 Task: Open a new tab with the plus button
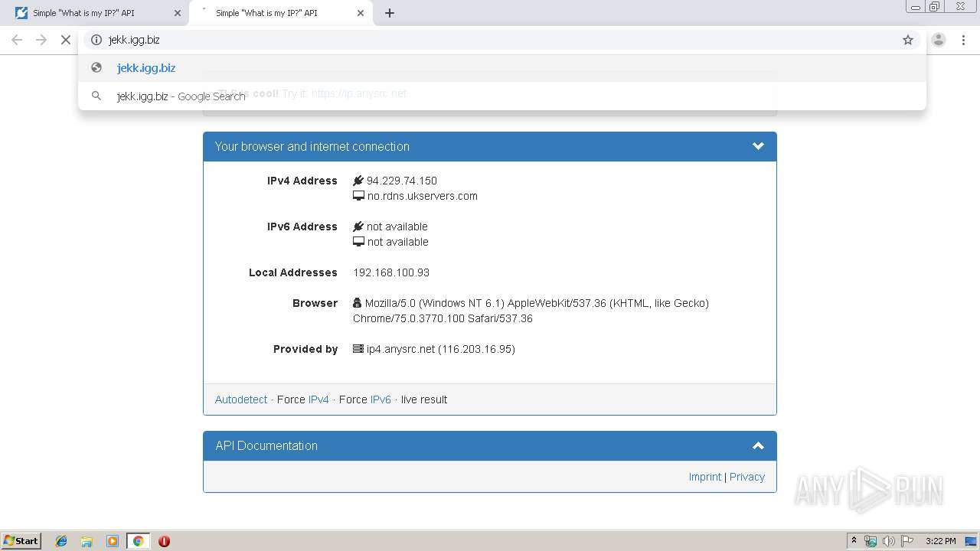[390, 13]
